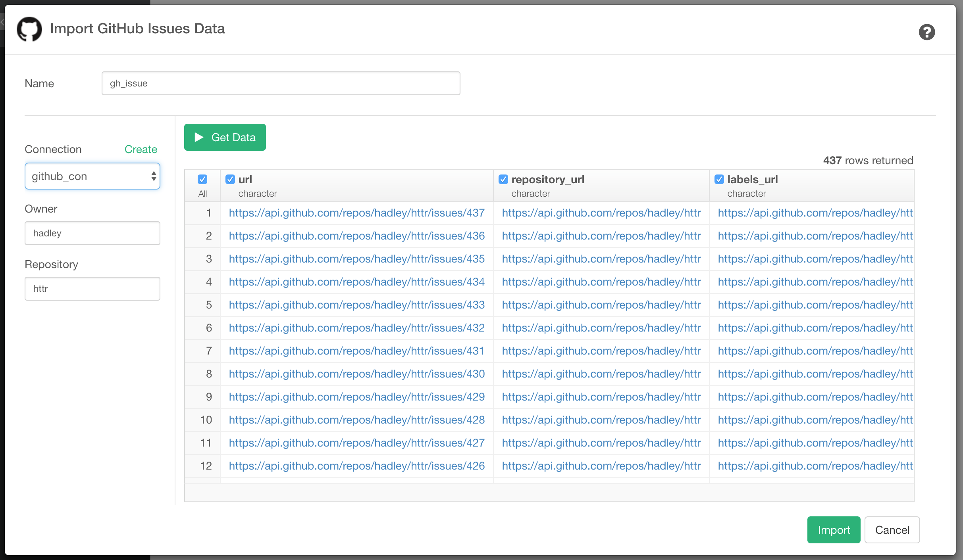
Task: Click the Import button
Action: click(x=834, y=530)
